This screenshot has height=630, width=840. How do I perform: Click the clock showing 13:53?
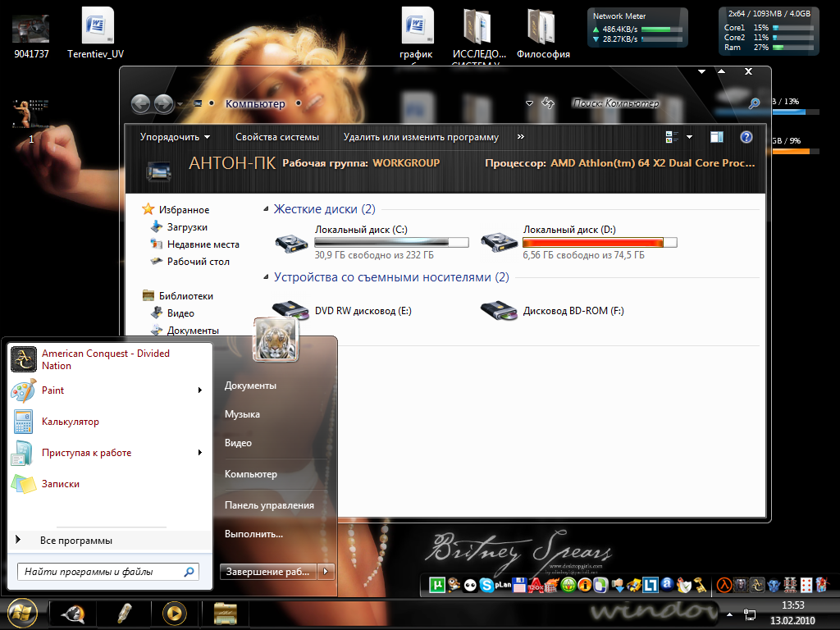[x=793, y=605]
